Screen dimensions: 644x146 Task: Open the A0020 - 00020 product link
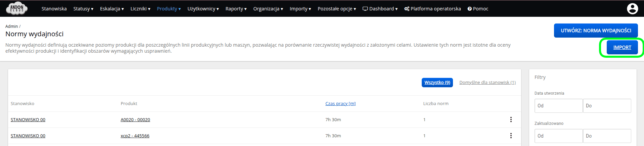click(x=135, y=120)
